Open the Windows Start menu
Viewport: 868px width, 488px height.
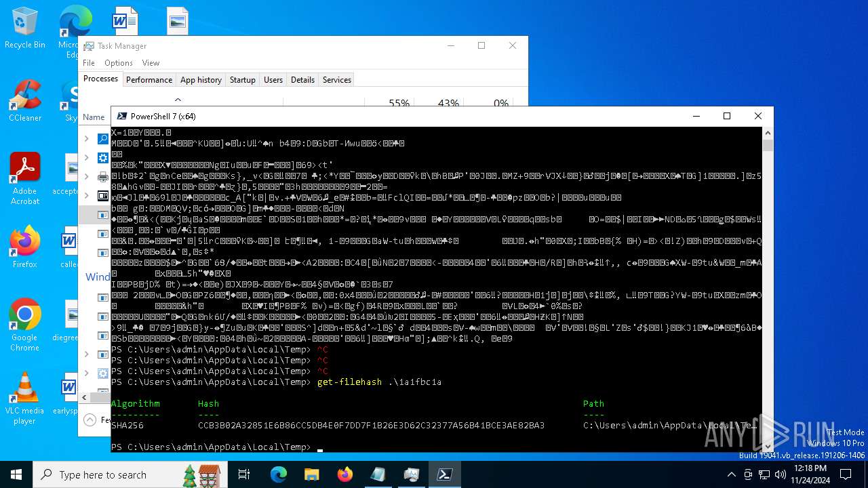(16, 474)
